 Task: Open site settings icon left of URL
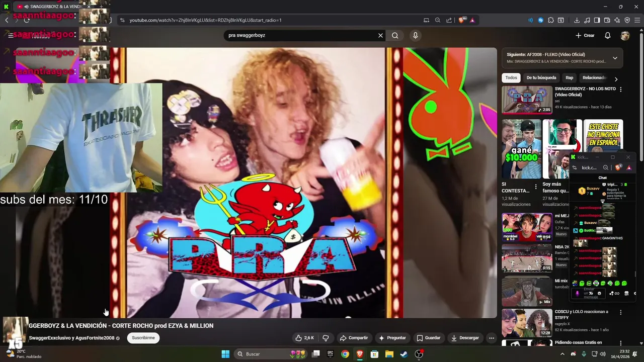tap(122, 20)
